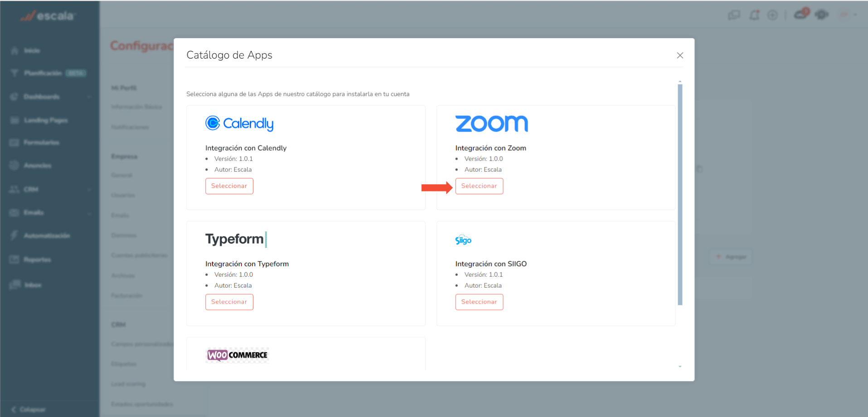Click the Typeform logo
Screen dimensions: 868x417
coord(236,239)
